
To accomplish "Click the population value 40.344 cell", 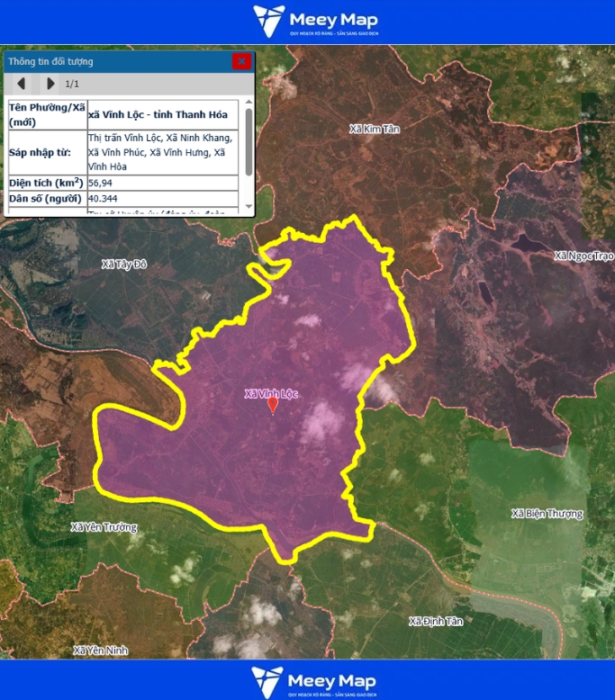I will [x=162, y=198].
